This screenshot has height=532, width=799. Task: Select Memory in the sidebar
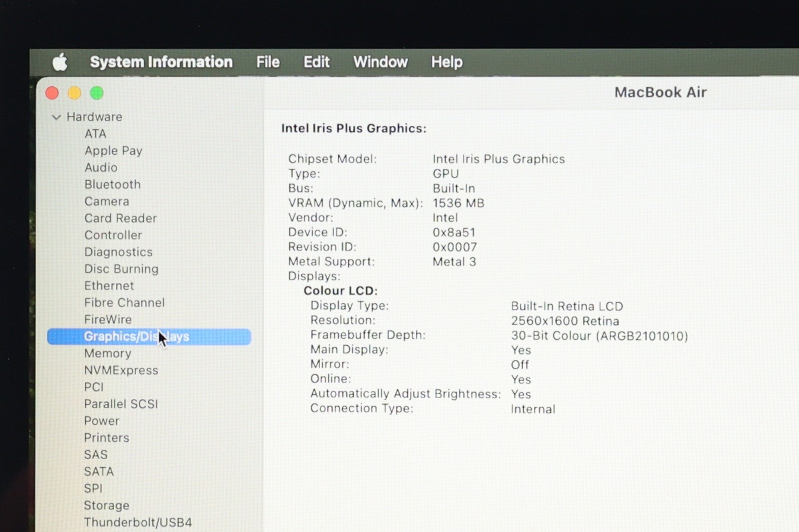coord(107,353)
